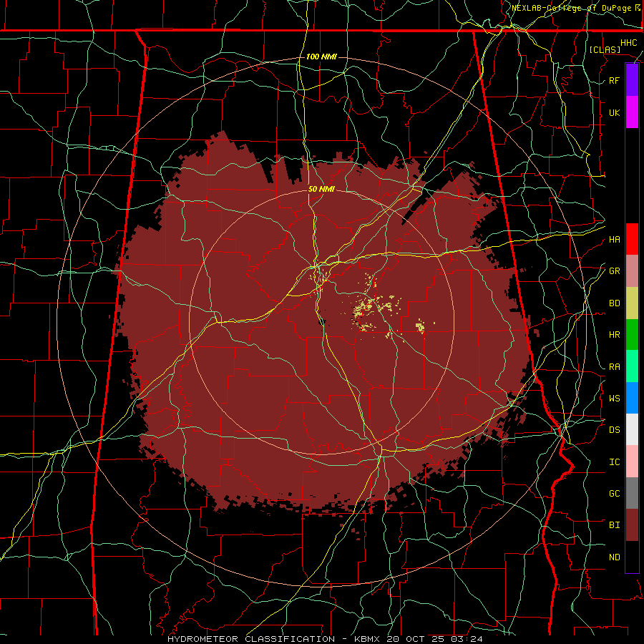Image resolution: width=644 pixels, height=644 pixels.
Task: Click the ND black legend swatch
Action: pos(632,557)
